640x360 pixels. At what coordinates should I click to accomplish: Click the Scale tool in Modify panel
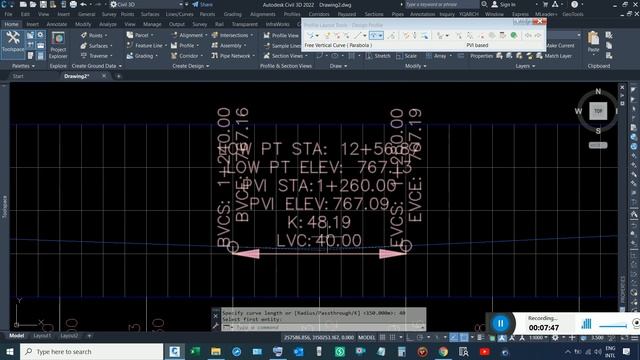[407, 56]
